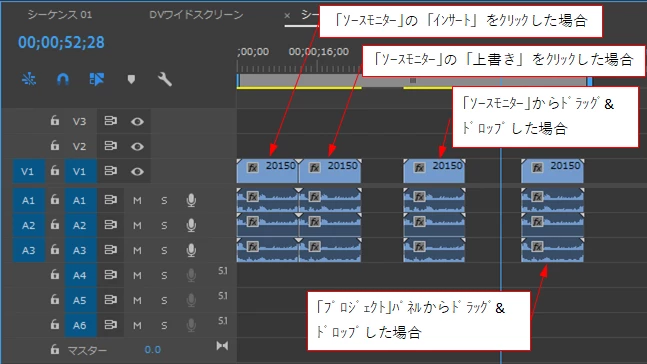Mute the A2 track
The width and height of the screenshot is (647, 364).
tap(137, 225)
